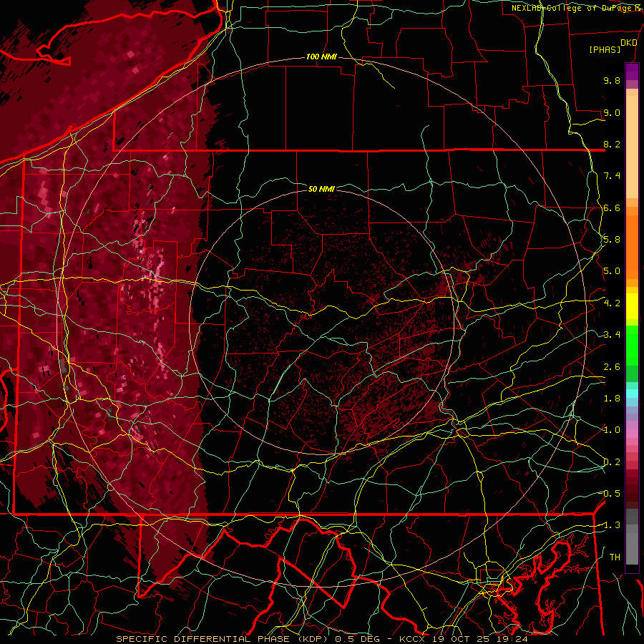Screen dimensions: 644x644
Task: Click the 100 NMI range ring label
Action: click(x=321, y=57)
